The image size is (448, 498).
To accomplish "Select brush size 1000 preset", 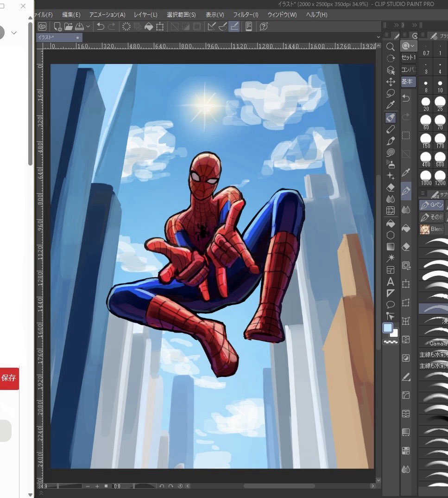I will coord(426,178).
